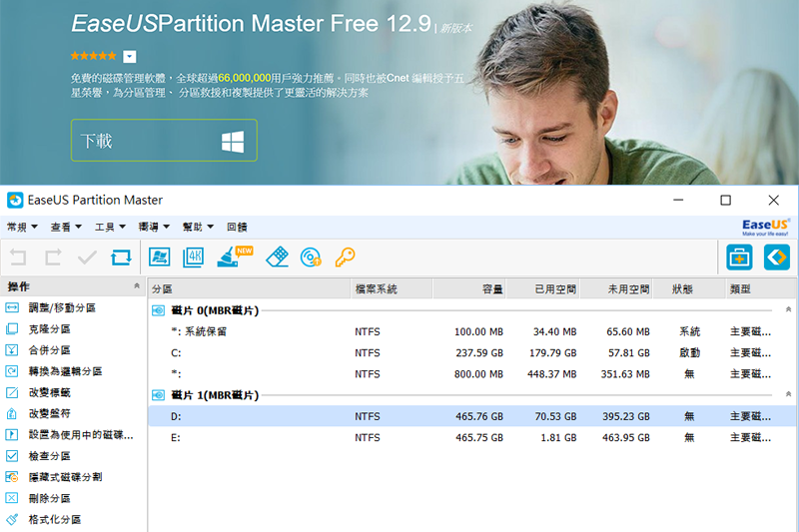The image size is (799, 532).
Task: Click the 刪除分區 icon
Action: (12, 498)
